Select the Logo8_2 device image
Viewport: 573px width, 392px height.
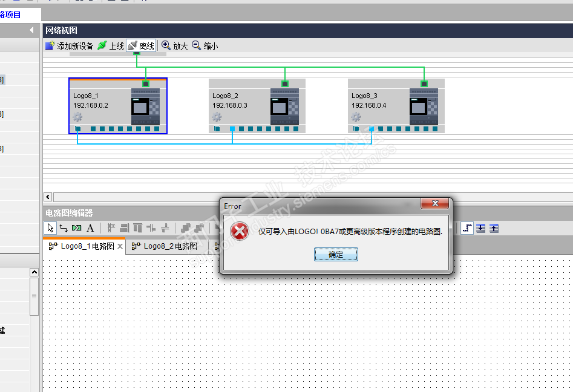pos(284,106)
